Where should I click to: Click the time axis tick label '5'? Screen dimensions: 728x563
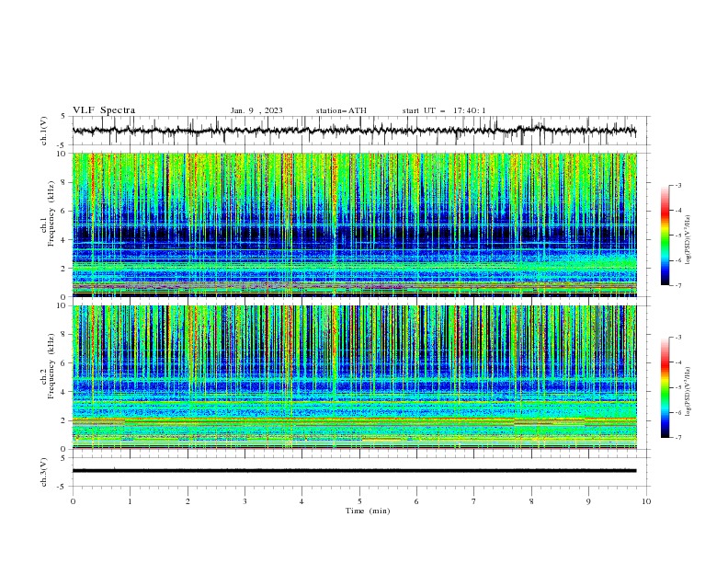pyautogui.click(x=359, y=501)
